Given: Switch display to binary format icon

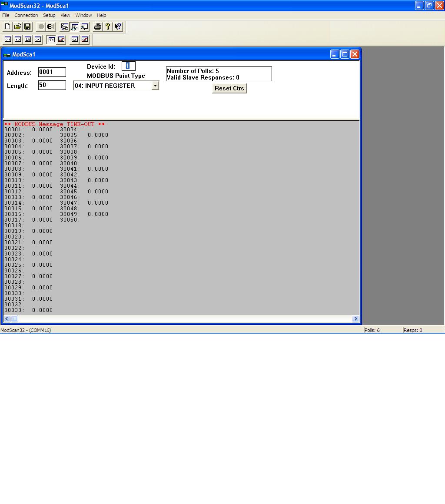Looking at the screenshot, I should (x=8, y=40).
